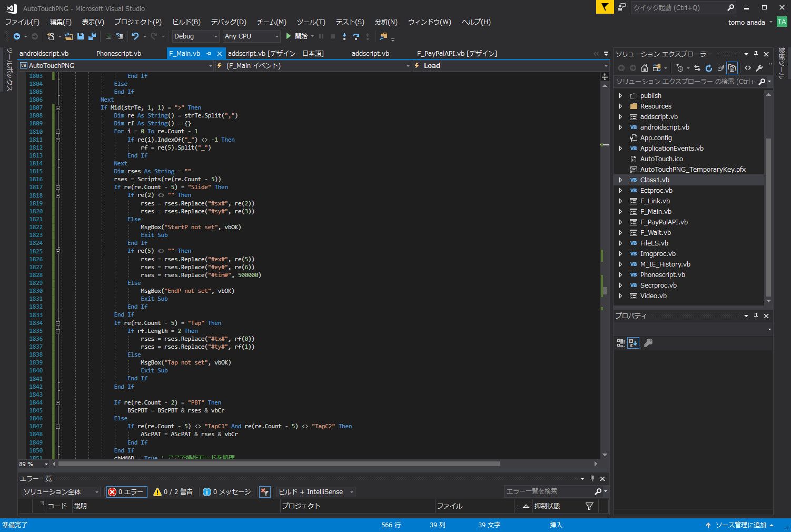
Task: Pin the F_Main.vb tab
Action: [209, 54]
